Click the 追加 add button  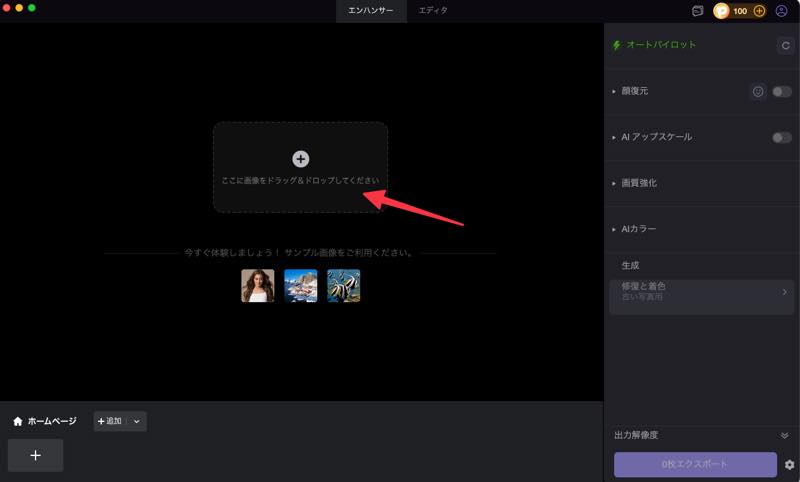(x=110, y=421)
